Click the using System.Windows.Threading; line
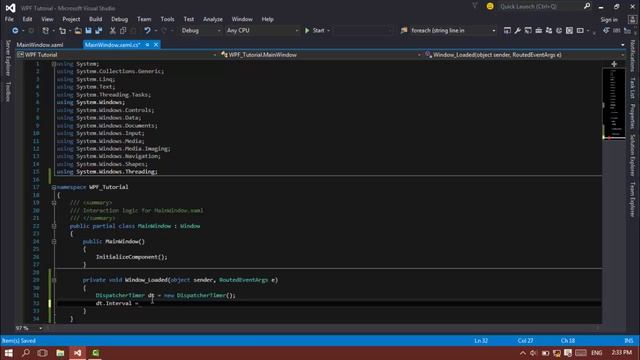The image size is (640, 360). point(107,172)
